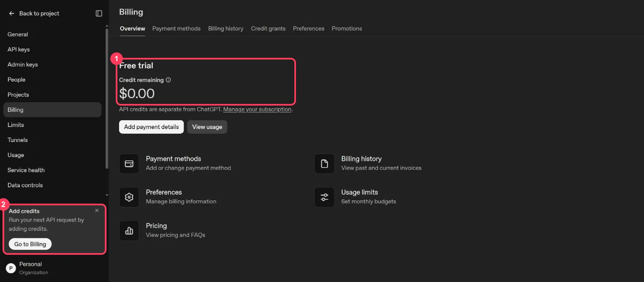Open Usage in the sidebar

tap(52, 155)
